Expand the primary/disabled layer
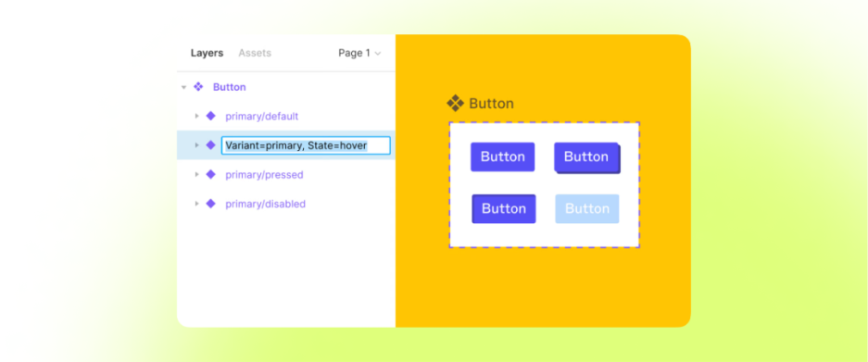Image resolution: width=868 pixels, height=362 pixels. (196, 204)
